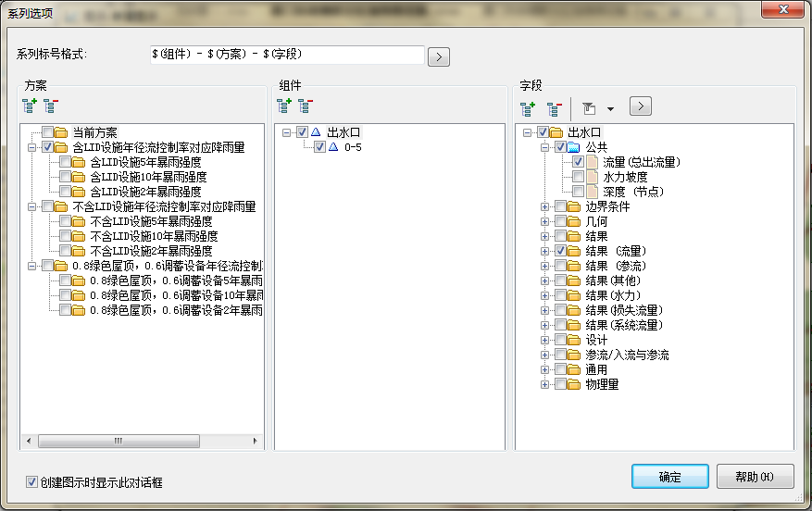Viewport: 812px width, 511px height.
Task: Check the 水力坡度 field checkbox
Action: [578, 177]
